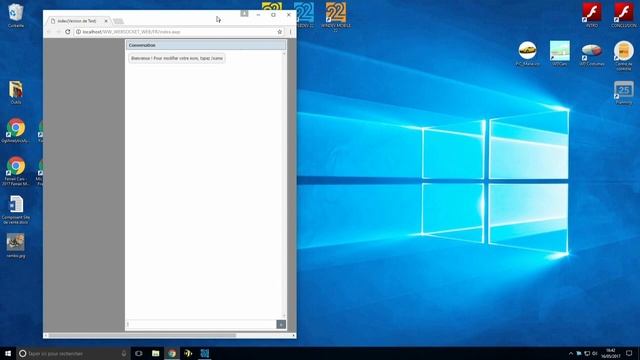
Task: Click the microphone in the taskbar search
Action: [124, 353]
